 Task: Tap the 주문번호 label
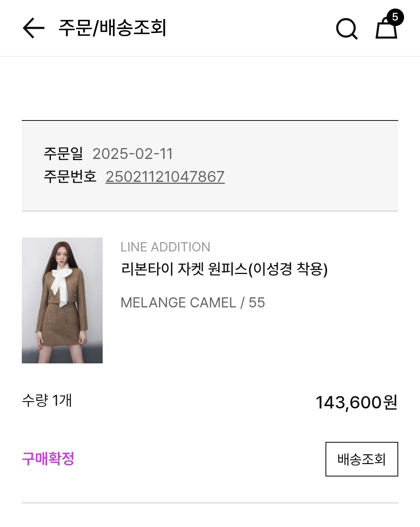pyautogui.click(x=70, y=177)
